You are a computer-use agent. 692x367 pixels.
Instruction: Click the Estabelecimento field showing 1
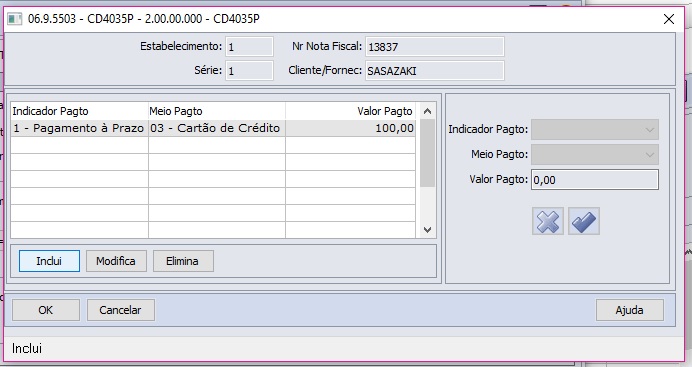pyautogui.click(x=249, y=47)
